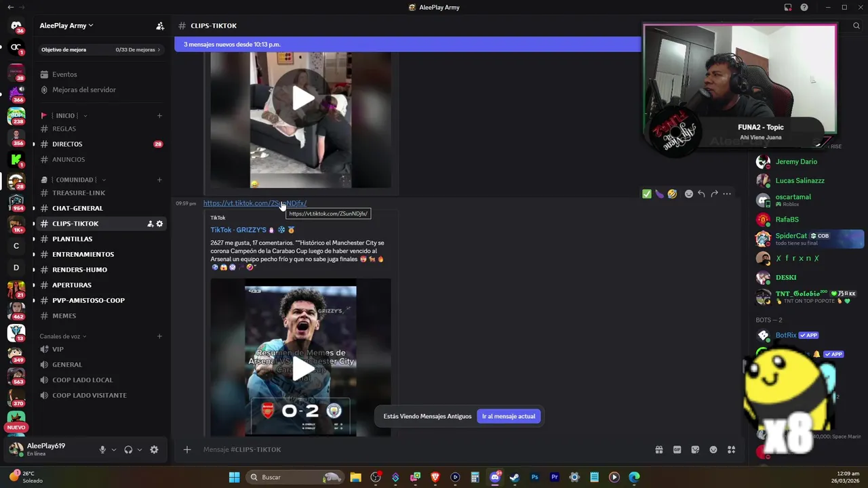This screenshot has width=868, height=488.
Task: Open the emoji picker in message bar
Action: (713, 449)
